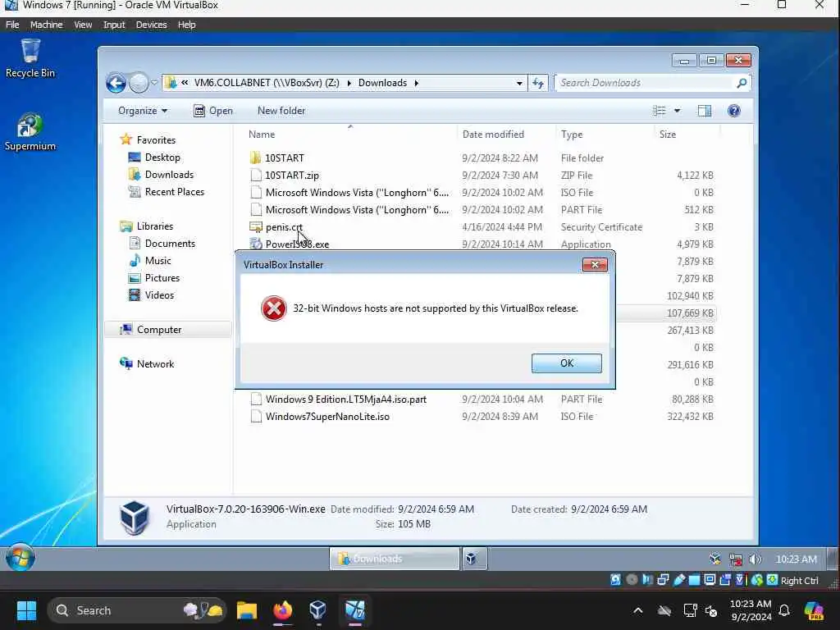
Task: Open the VirtualBox View menu
Action: [83, 25]
